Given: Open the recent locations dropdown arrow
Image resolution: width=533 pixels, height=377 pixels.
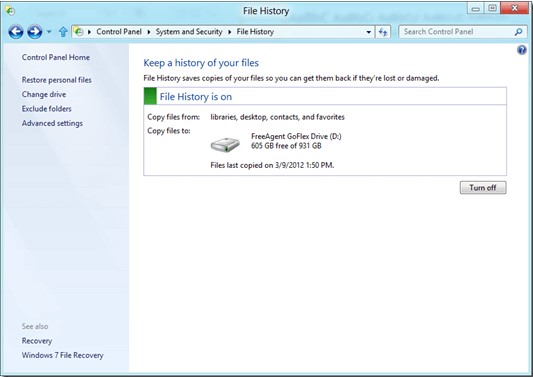Looking at the screenshot, I should 49,32.
